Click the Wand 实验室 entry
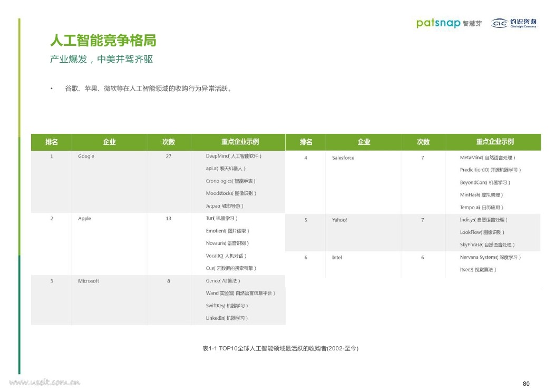The image size is (555, 392). click(240, 293)
